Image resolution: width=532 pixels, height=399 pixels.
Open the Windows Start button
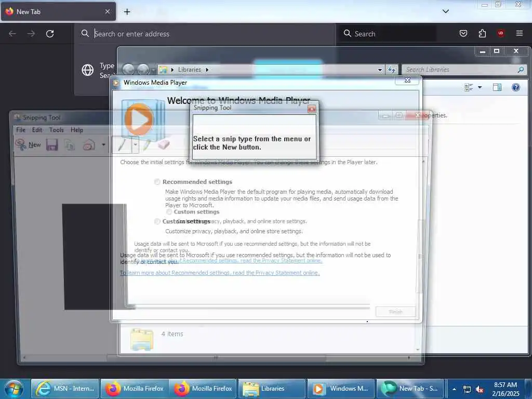pyautogui.click(x=14, y=389)
